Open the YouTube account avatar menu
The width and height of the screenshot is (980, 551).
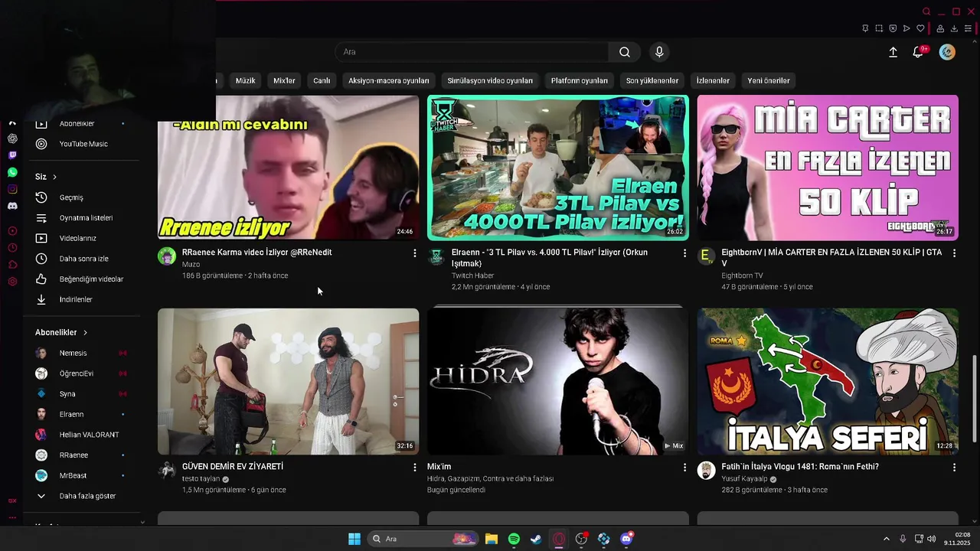(947, 52)
